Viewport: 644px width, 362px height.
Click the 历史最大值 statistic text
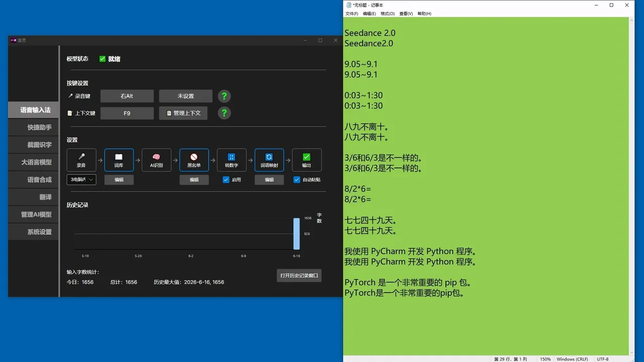click(x=189, y=282)
